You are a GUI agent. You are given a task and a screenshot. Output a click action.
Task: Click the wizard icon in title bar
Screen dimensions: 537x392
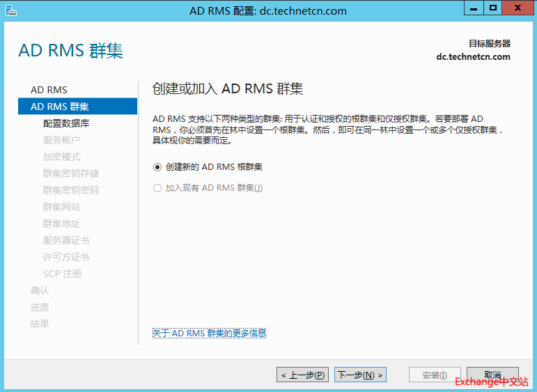coord(11,10)
